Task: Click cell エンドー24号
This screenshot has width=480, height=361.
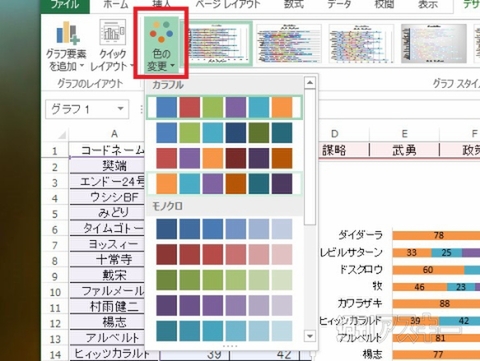Action: point(107,181)
